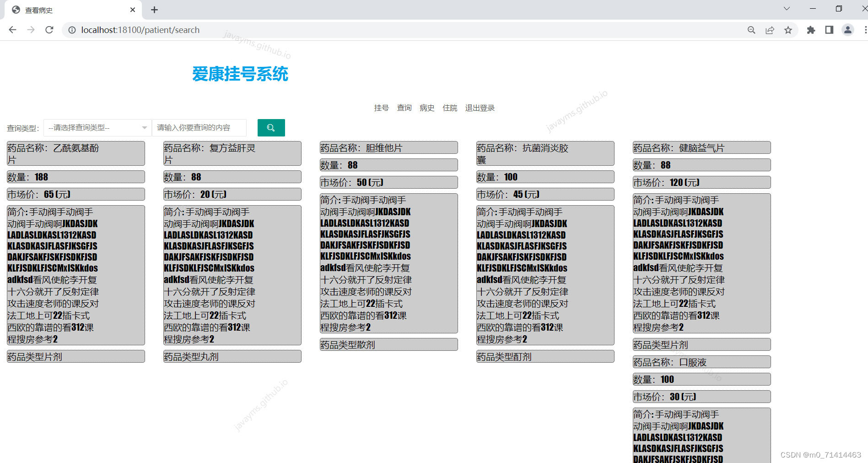Open the 住院 menu item

(x=450, y=108)
